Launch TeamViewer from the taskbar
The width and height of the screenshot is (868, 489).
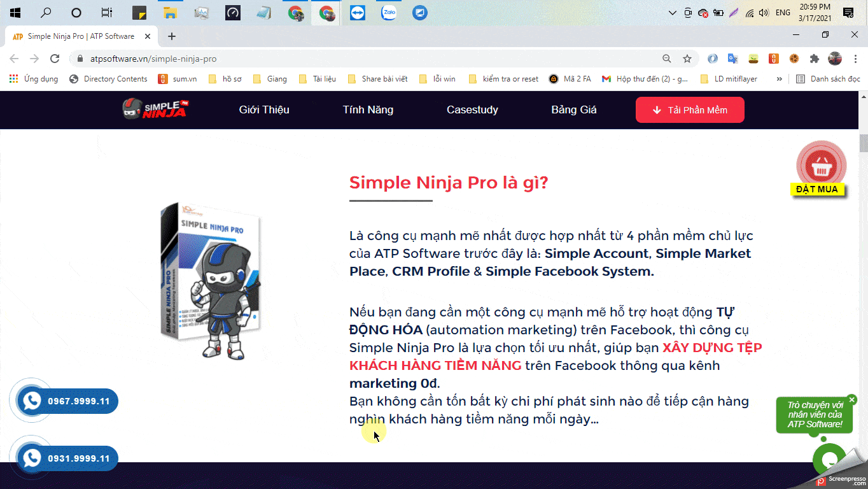tap(358, 11)
